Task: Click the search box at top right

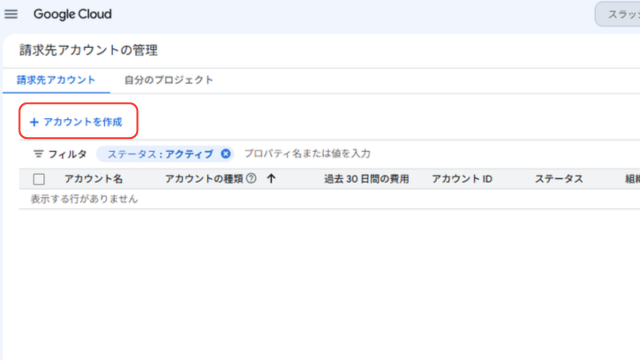Action: coord(618,14)
